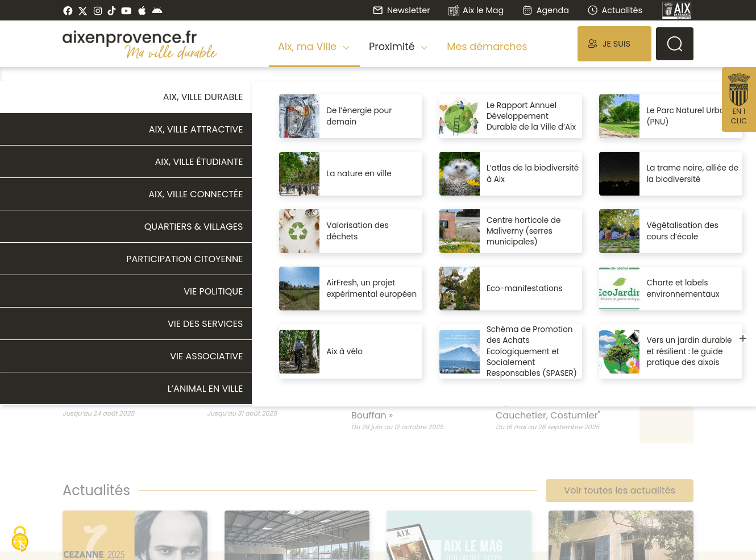This screenshot has width=756, height=560.
Task: Open the Facebook social icon
Action: (68, 11)
